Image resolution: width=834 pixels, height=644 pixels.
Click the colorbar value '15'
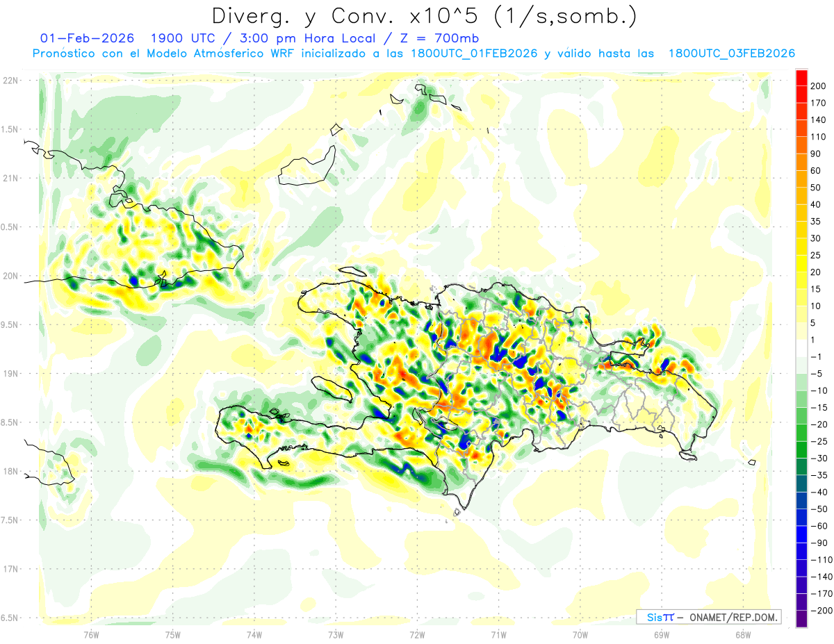[817, 289]
